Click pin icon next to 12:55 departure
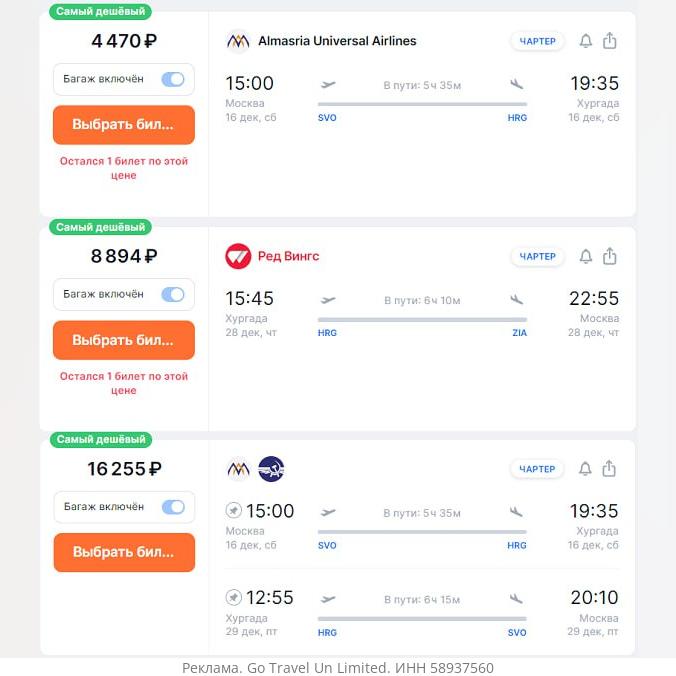This screenshot has width=676, height=676. click(234, 597)
